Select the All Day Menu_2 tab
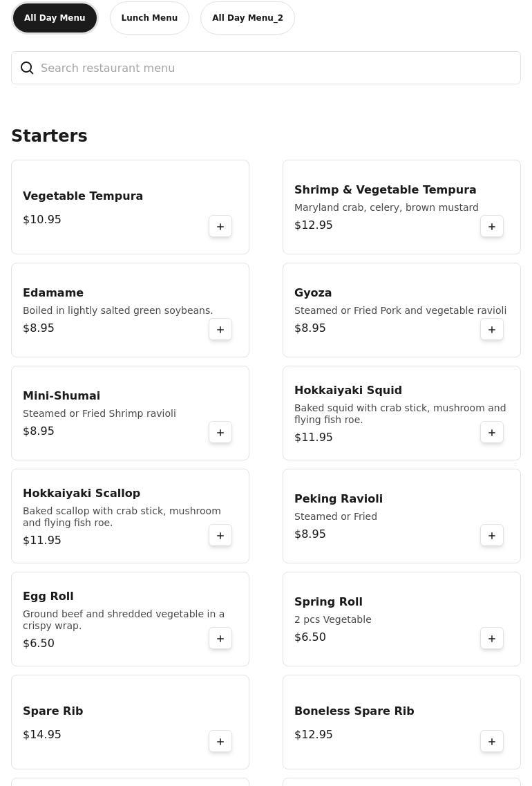 click(247, 18)
